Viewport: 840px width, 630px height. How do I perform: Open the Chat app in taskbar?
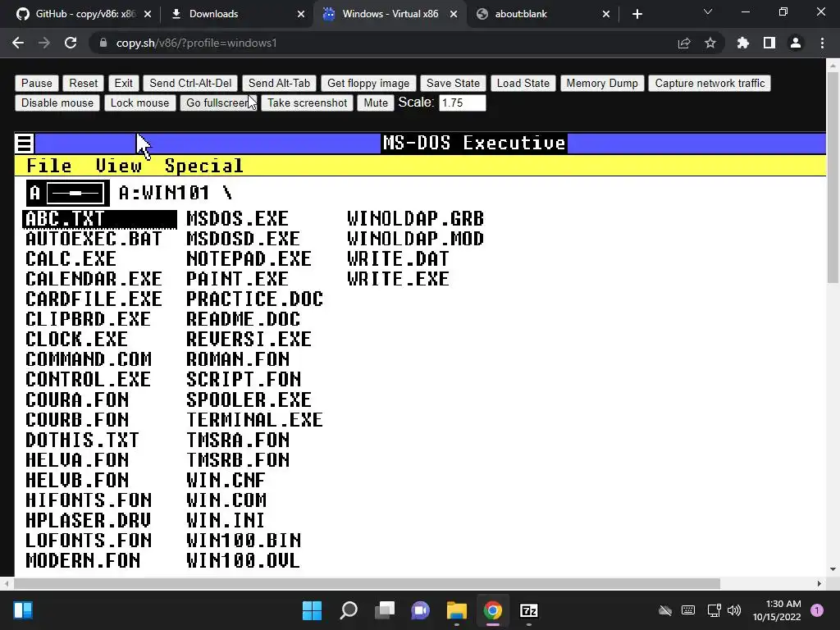coord(421,610)
